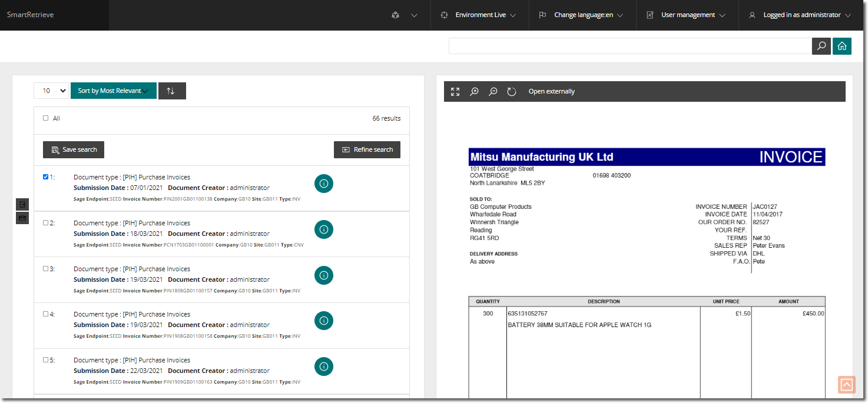The height and width of the screenshot is (403, 868).
Task: Click the email envelope icon on left sidebar
Action: 22,218
